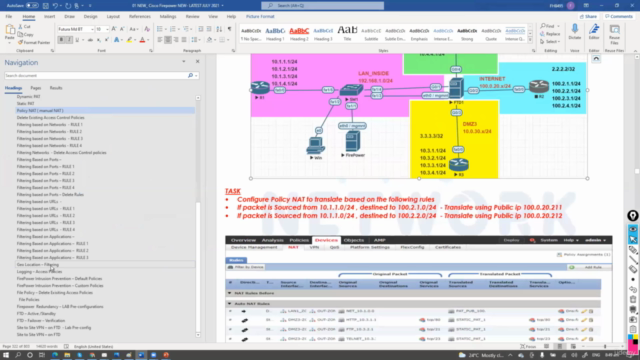Click the Save icon in title bar
Screen dimensions: 640x360
click(x=46, y=6)
